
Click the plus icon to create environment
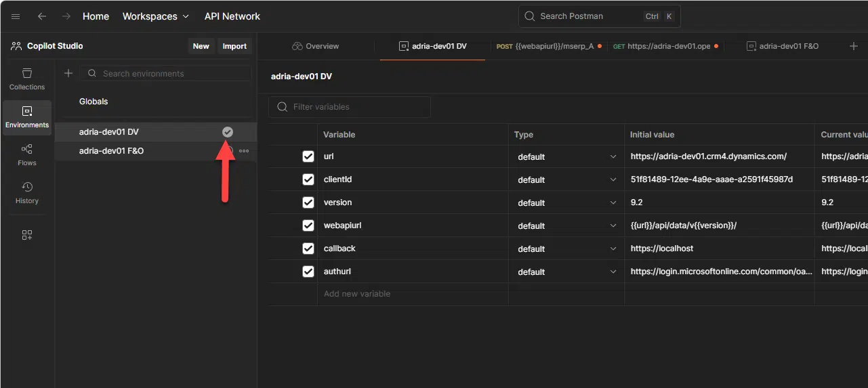[x=68, y=73]
